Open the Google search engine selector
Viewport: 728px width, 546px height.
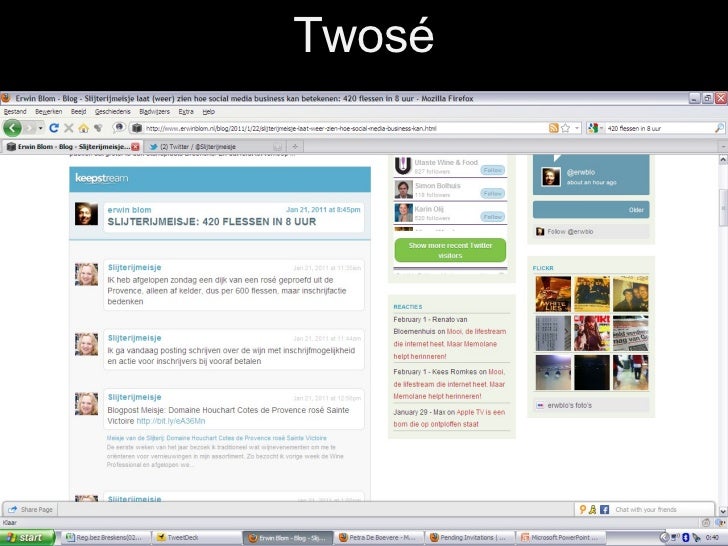coord(595,128)
